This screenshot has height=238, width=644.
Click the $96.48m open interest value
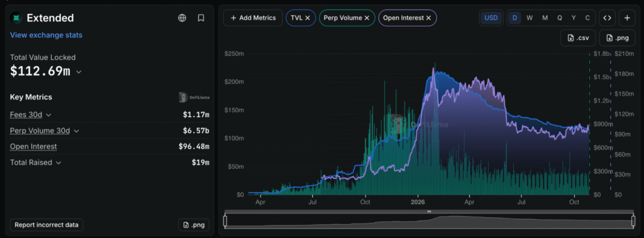[194, 146]
